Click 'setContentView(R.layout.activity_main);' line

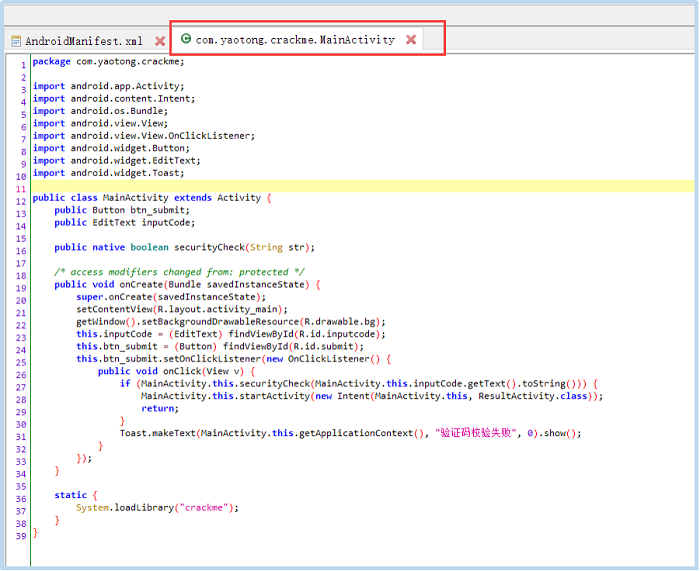click(x=182, y=309)
